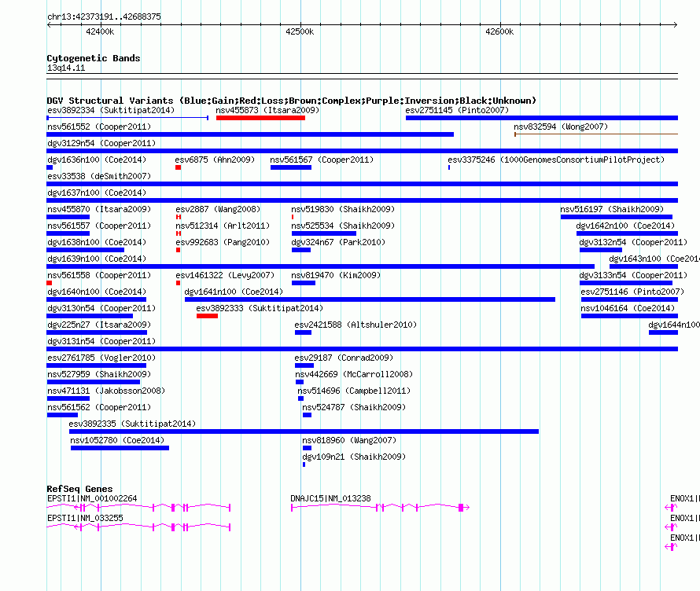Open the esv1461322 (Levy2007) label
The image size is (700, 591).
pos(225,275)
